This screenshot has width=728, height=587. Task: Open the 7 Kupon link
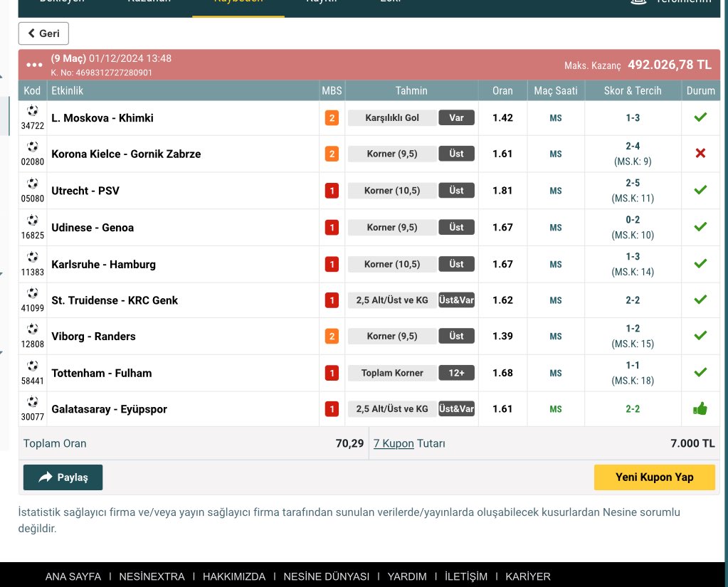(394, 443)
